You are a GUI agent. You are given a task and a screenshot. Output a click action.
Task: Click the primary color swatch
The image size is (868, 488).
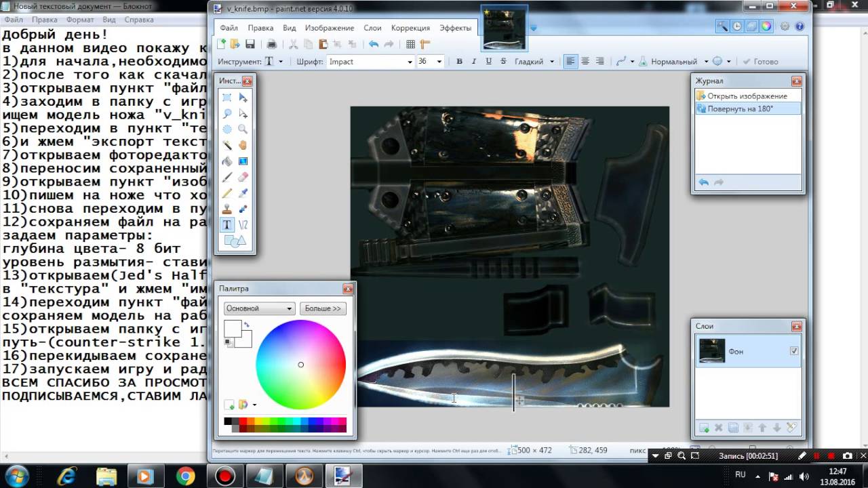click(233, 329)
